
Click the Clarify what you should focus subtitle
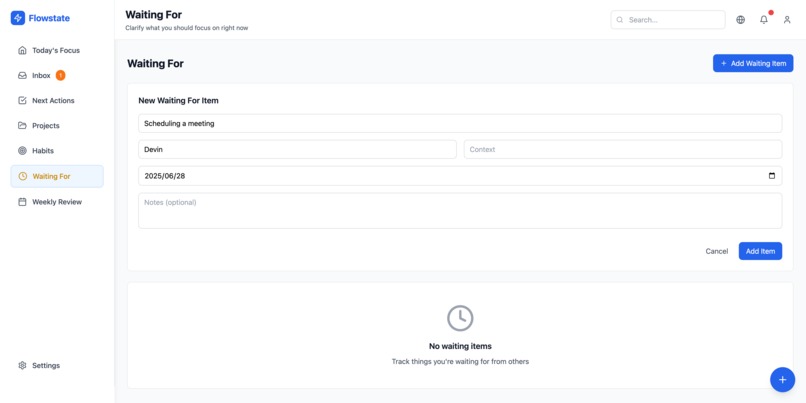click(x=187, y=28)
